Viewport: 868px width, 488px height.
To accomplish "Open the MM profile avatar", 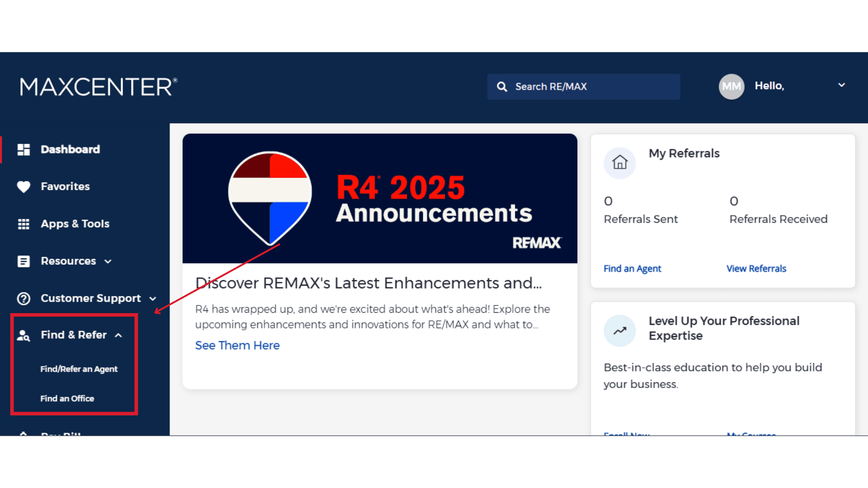I will point(731,86).
